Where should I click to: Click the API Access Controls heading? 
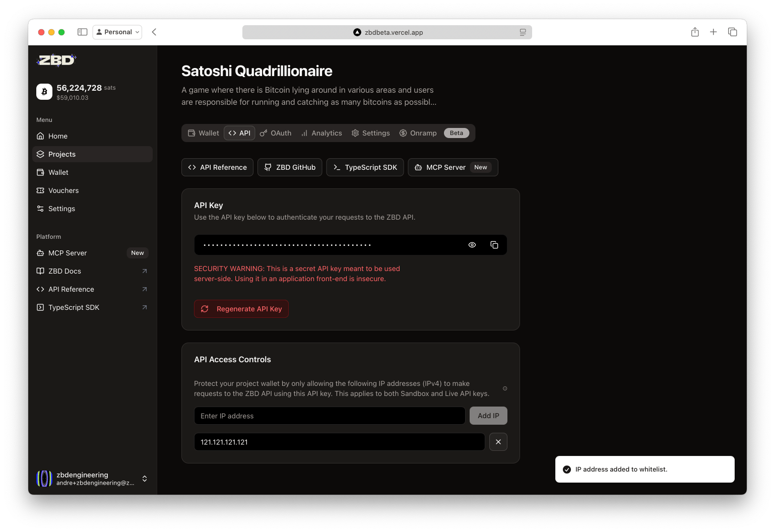tap(232, 359)
